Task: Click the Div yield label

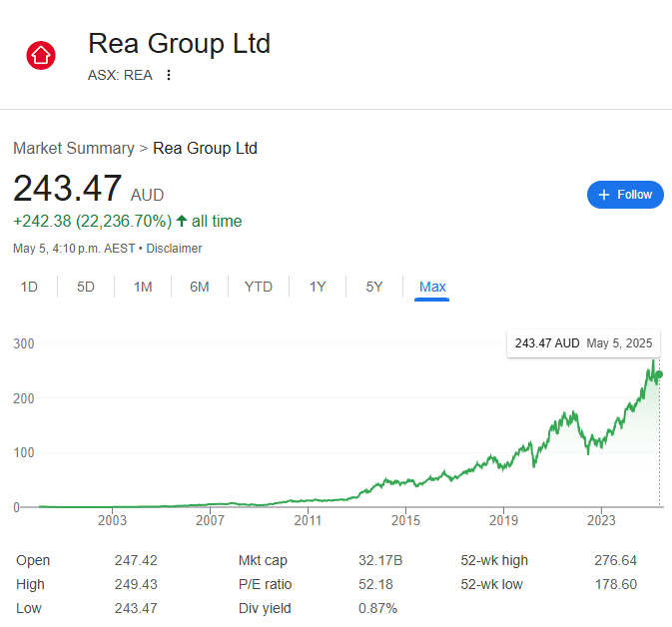Action: pos(265,609)
